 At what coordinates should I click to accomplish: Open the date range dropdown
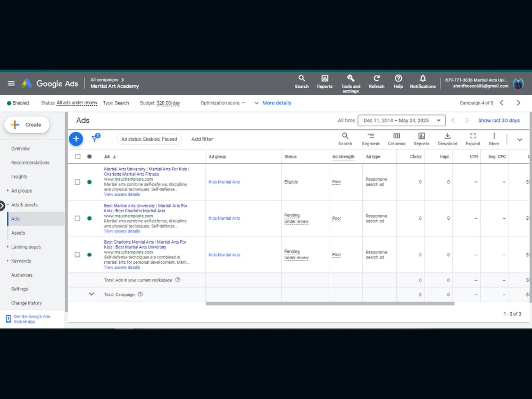point(401,120)
